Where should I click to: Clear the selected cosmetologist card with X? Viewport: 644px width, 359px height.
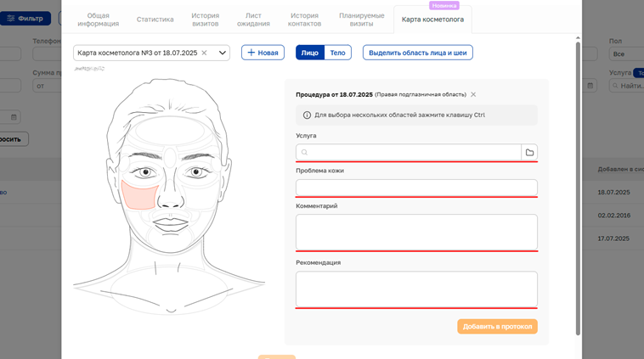pyautogui.click(x=204, y=53)
